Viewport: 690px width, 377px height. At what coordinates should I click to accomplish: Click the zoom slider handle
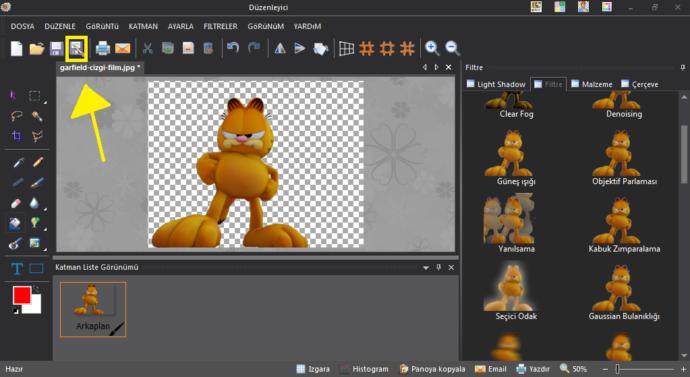point(618,370)
